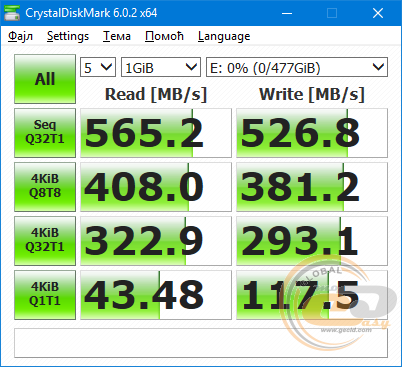The height and width of the screenshot is (367, 402).
Task: Click the Seq write result 526.8
Action: (x=312, y=133)
